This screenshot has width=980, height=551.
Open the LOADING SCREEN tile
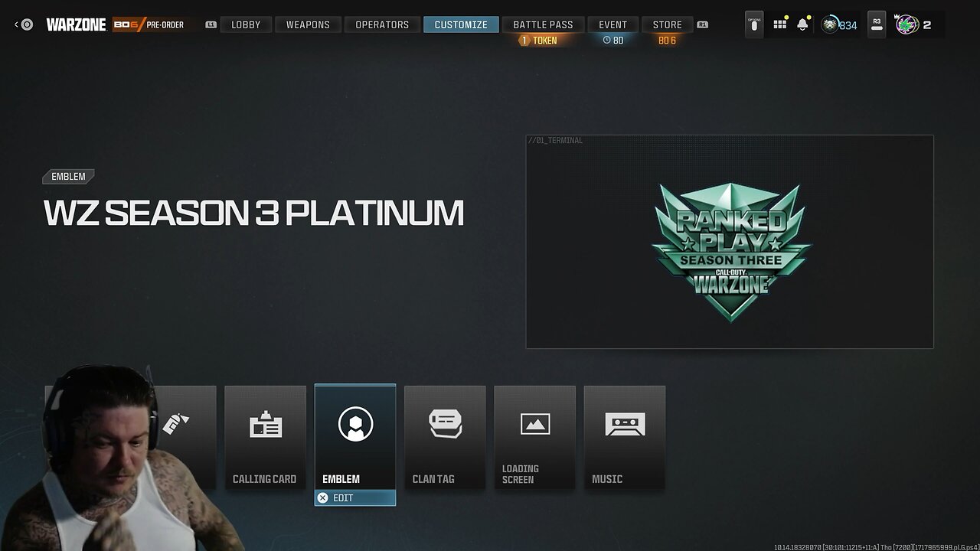(534, 438)
